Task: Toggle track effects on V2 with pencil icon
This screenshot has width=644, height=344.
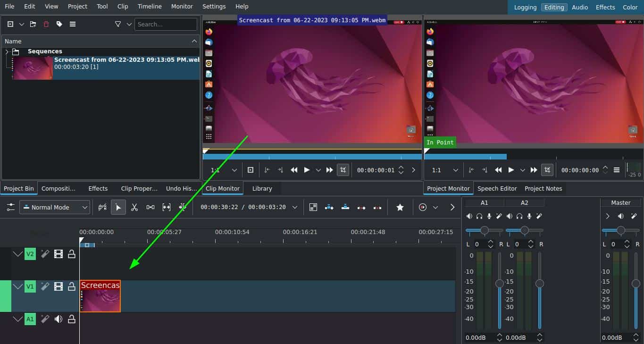Action: (45, 254)
